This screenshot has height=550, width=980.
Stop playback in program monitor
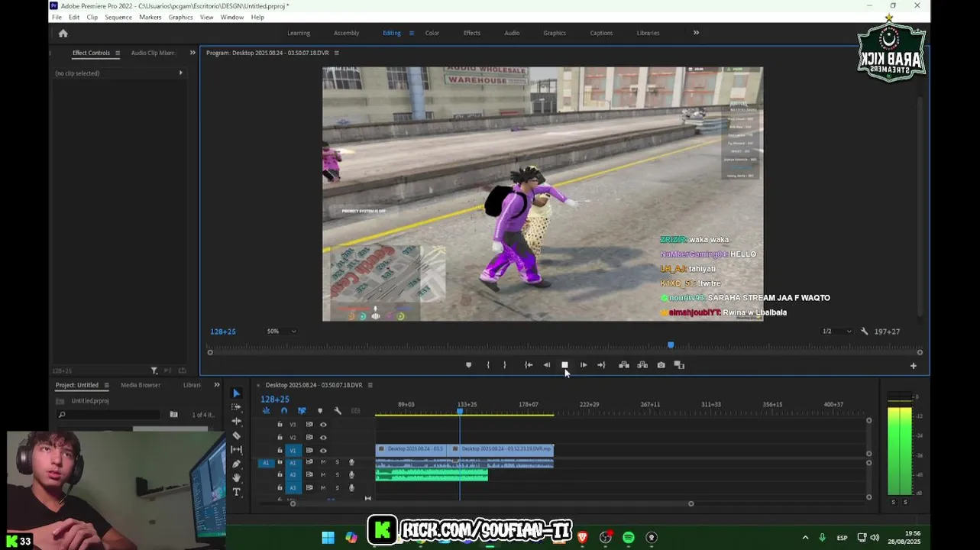(564, 365)
